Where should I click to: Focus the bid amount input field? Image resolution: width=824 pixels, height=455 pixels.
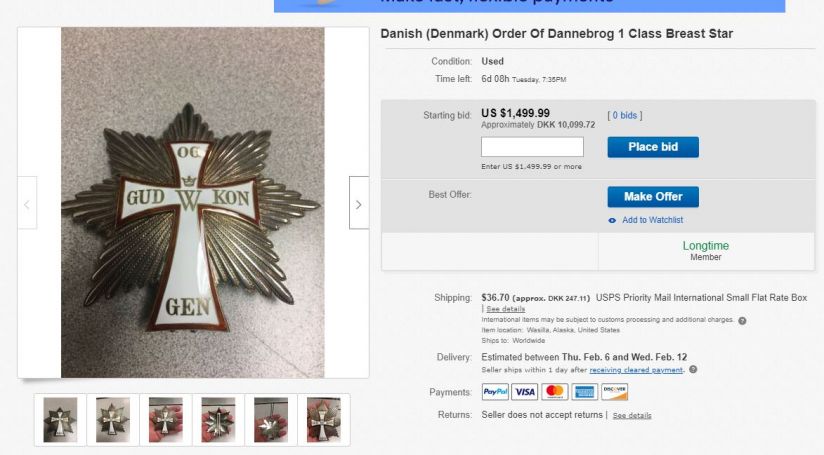tap(532, 147)
